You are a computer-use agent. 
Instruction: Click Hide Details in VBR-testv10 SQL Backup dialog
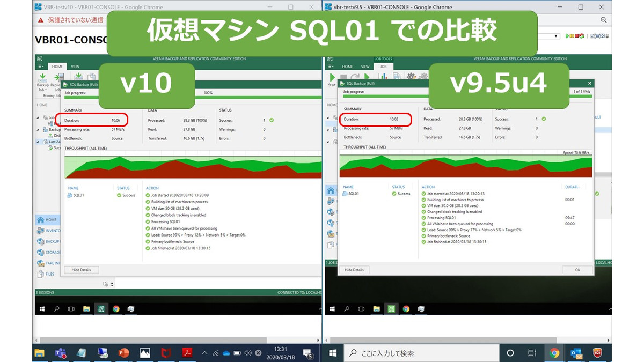click(82, 270)
